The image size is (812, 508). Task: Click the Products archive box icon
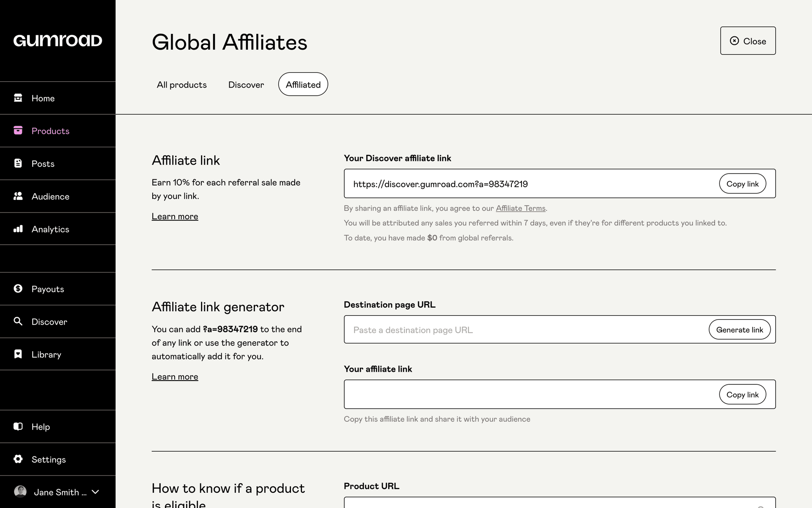pyautogui.click(x=18, y=130)
